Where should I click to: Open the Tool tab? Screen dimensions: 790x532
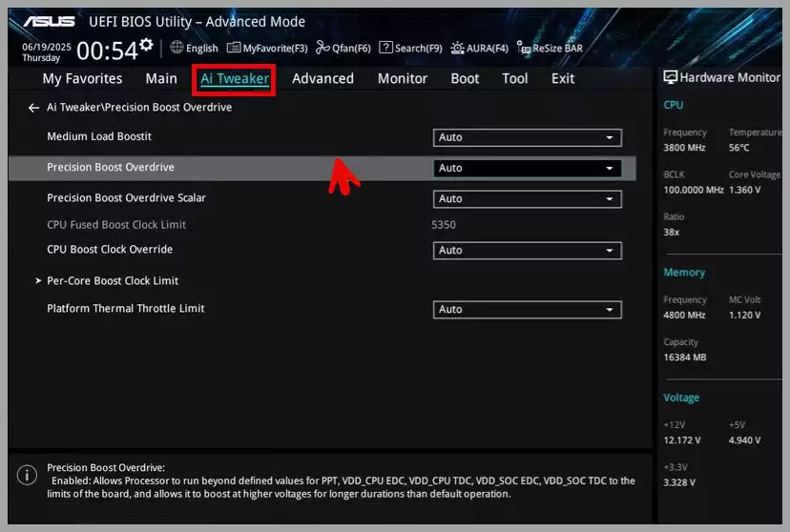coord(514,78)
